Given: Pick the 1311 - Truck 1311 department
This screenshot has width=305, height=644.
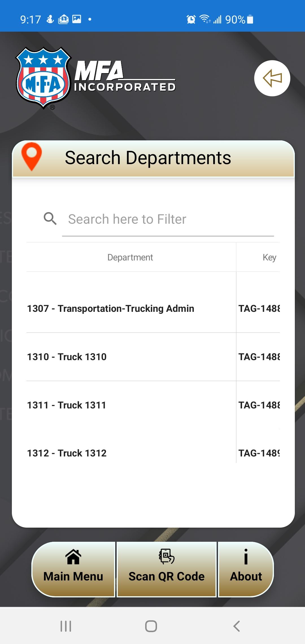Looking at the screenshot, I should [153, 405].
